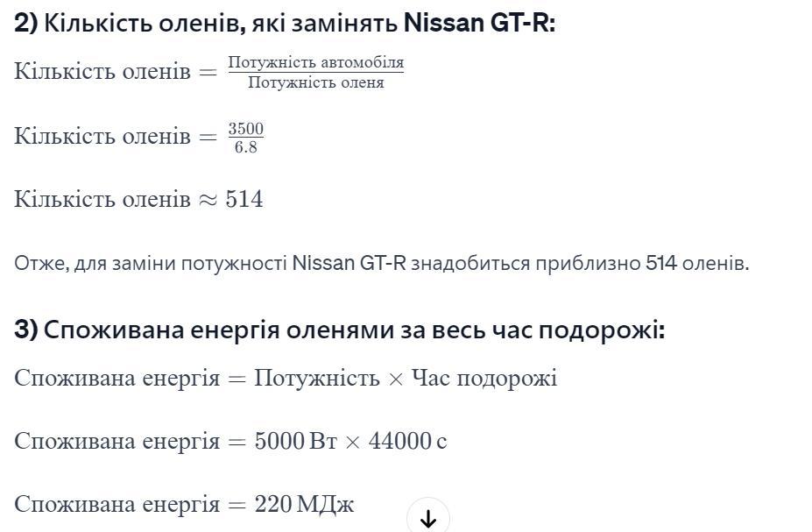Click the 'Потужність оленя' denominator text
The width and height of the screenshot is (812, 532).
316,82
